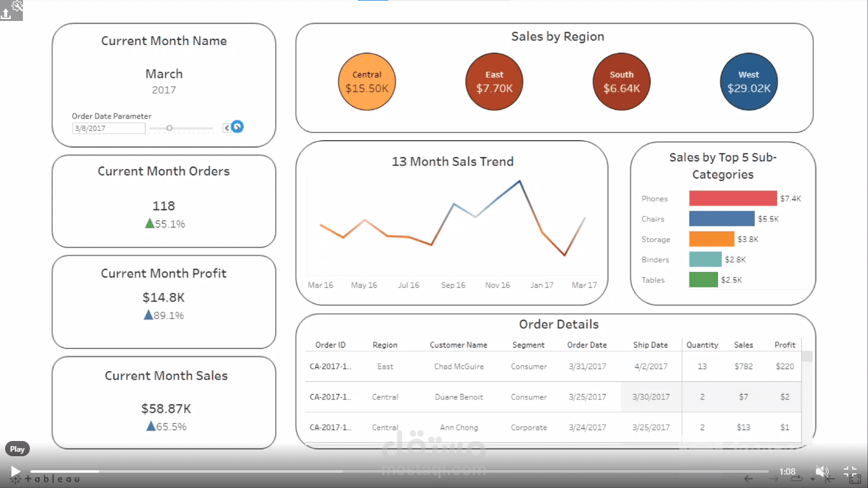Click the peak point of the sales trend line
The height and width of the screenshot is (488, 868).
click(520, 181)
